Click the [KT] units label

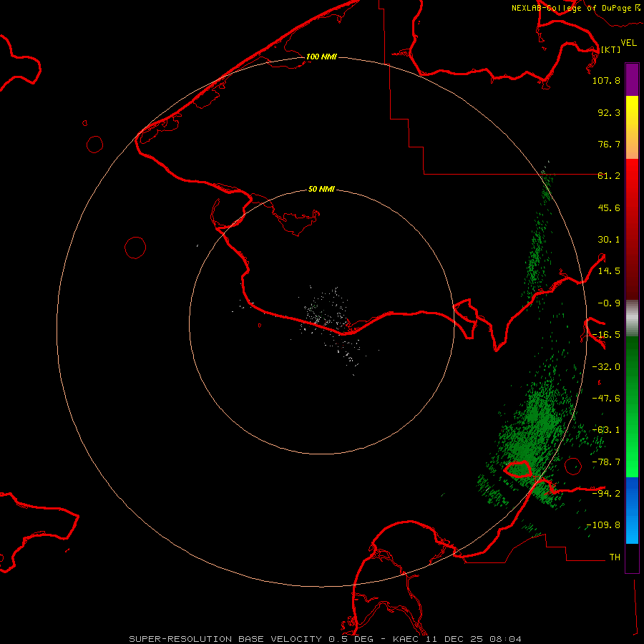[610, 49]
